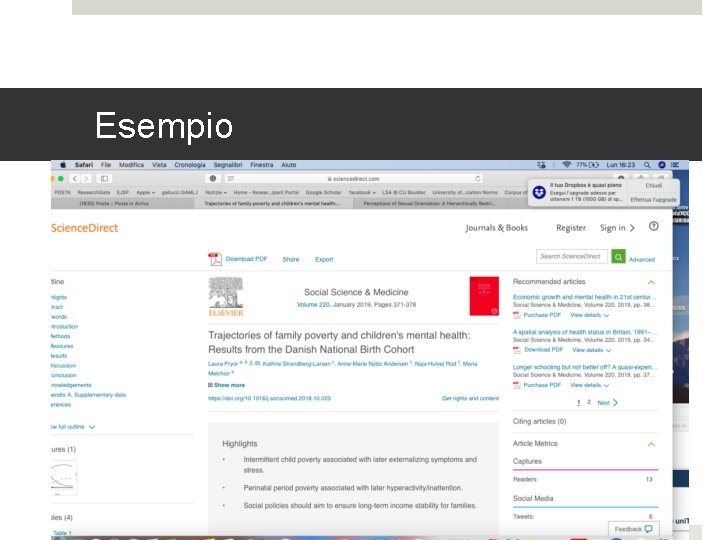This screenshot has height=540, width=720.
Task: Click the sciencedirect.com address bar
Action: click(x=354, y=179)
